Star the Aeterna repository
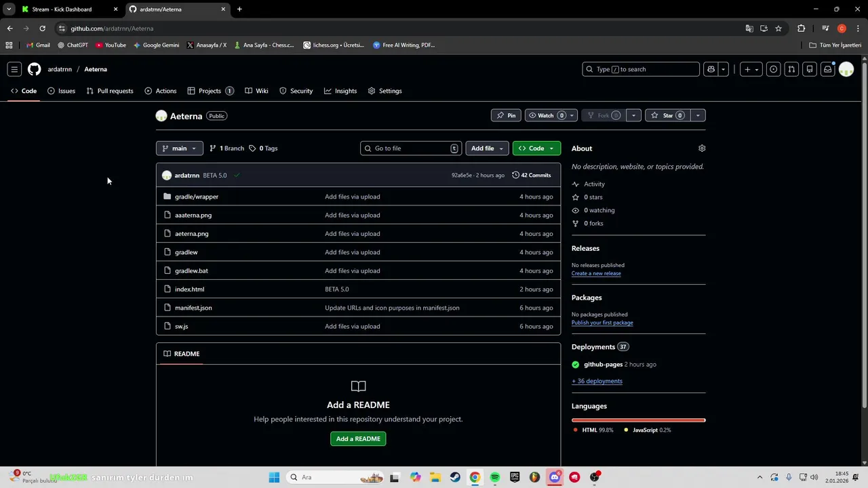The image size is (868, 488). tap(667, 115)
